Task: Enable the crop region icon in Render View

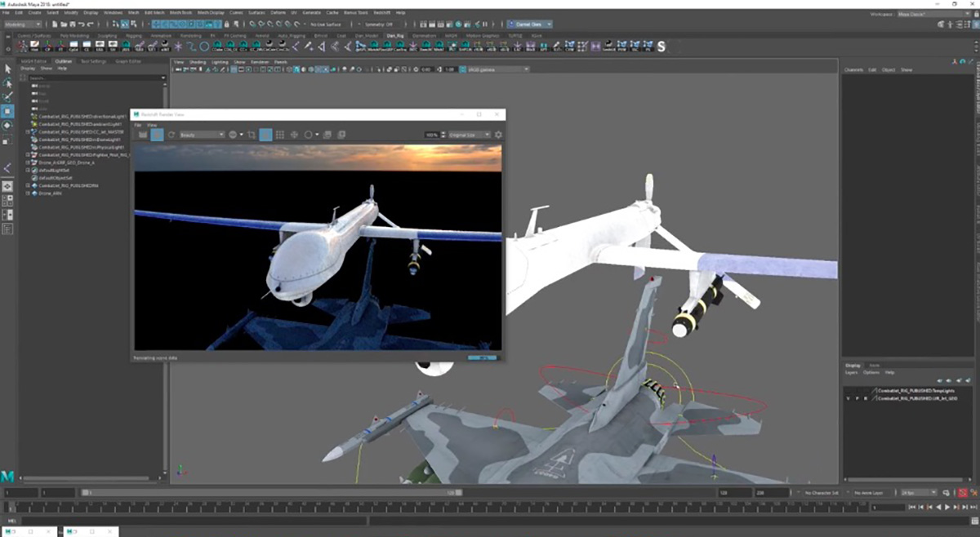Action: tap(252, 135)
